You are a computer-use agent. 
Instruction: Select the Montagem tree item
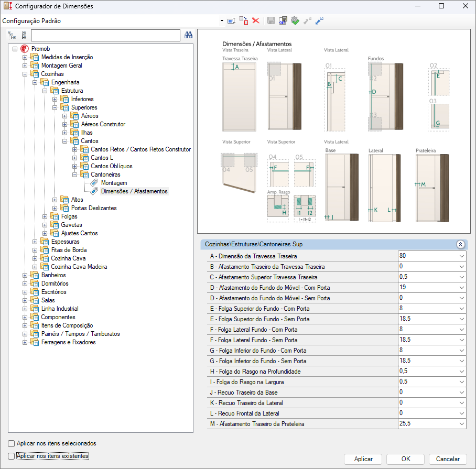[114, 183]
